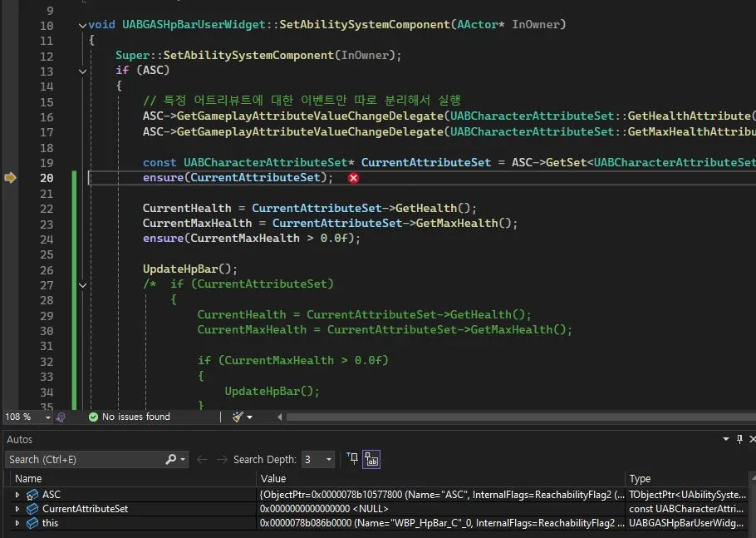The width and height of the screenshot is (756, 538).
Task: Click CurrentMaxHealth assignment on line 23
Action: [330, 224]
